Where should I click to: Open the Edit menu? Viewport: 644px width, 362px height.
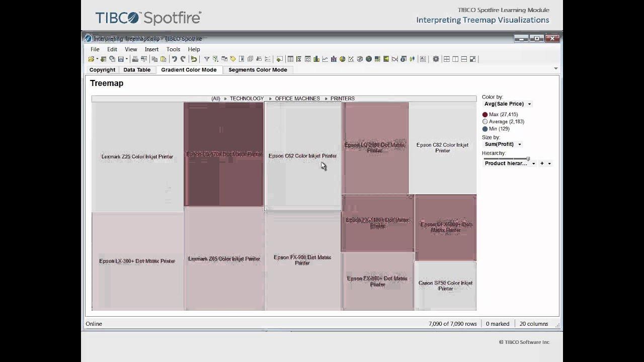(x=112, y=49)
